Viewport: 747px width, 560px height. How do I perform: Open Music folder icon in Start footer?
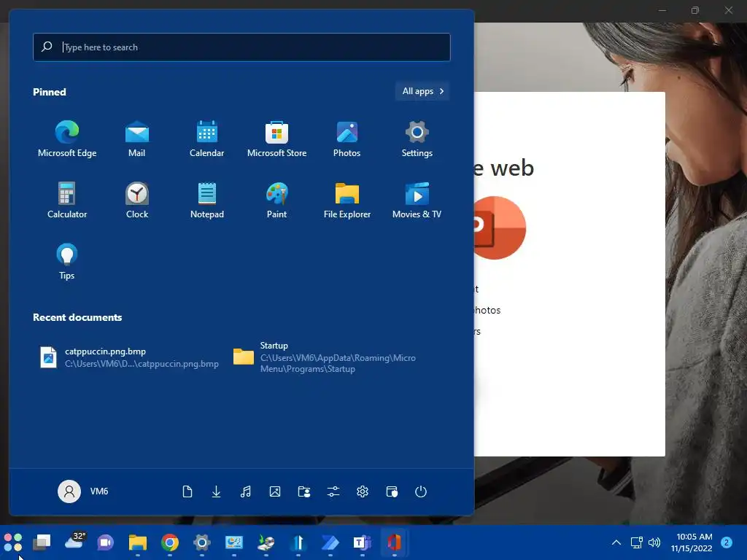[x=245, y=491]
